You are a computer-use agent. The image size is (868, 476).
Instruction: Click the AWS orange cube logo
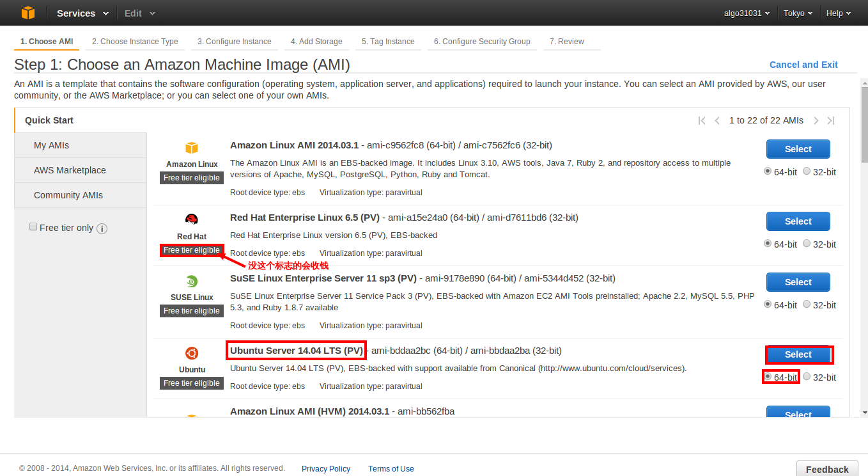click(27, 13)
